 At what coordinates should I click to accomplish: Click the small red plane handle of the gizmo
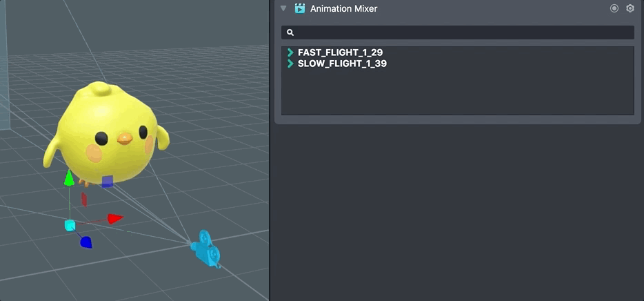[84, 199]
